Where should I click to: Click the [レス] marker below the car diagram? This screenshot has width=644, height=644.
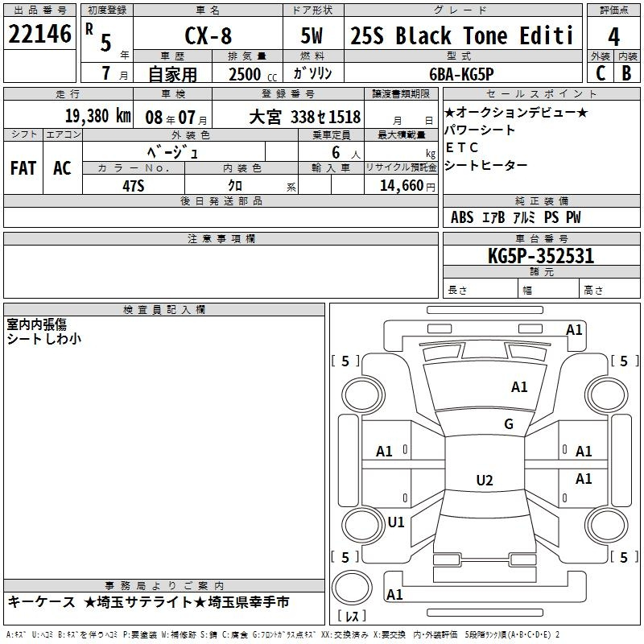point(352,617)
